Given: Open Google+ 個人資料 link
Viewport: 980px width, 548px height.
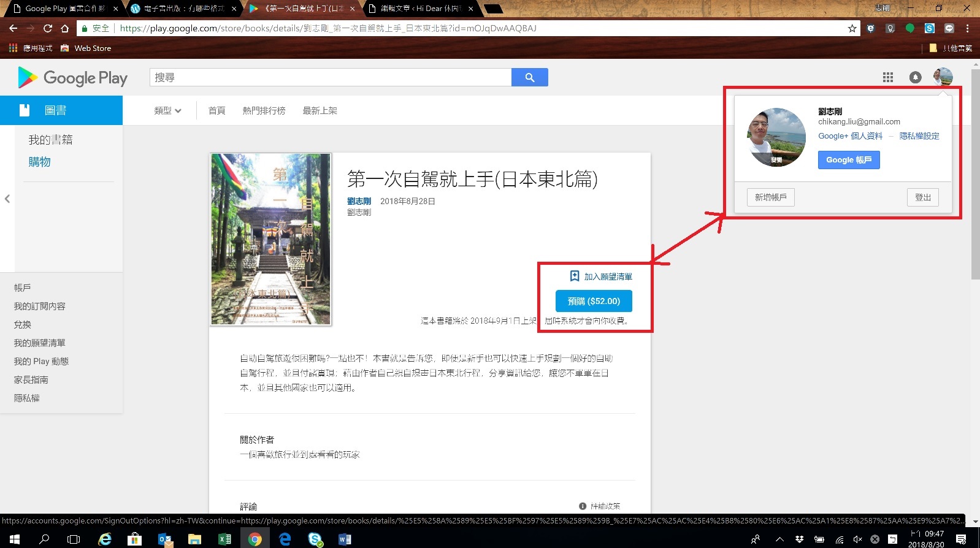Looking at the screenshot, I should click(850, 136).
